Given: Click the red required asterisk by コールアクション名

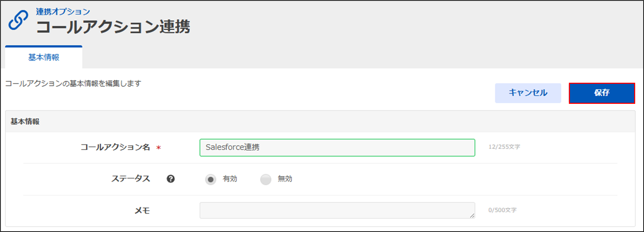Looking at the screenshot, I should coord(159,148).
